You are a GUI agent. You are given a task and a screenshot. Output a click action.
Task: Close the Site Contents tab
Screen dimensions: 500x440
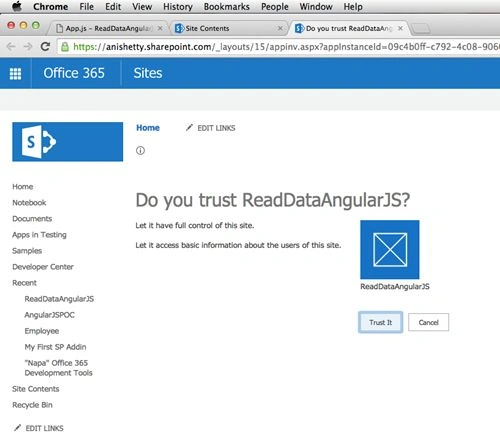tap(280, 28)
